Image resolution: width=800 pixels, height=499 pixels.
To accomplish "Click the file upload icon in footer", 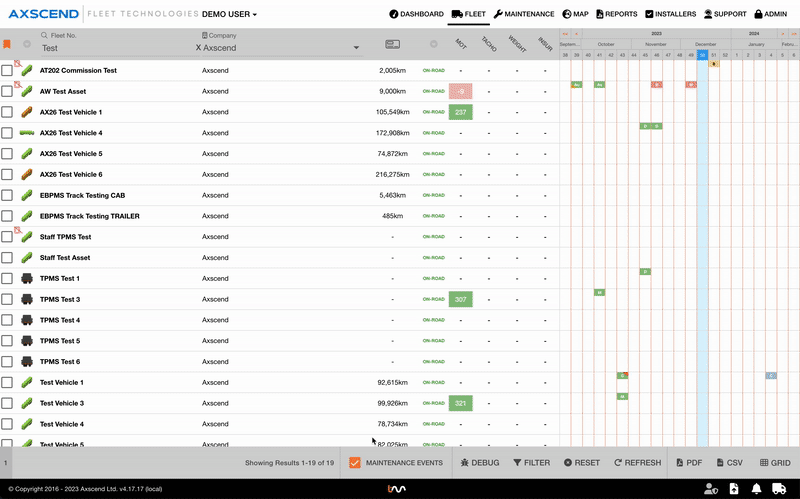I will 733,488.
